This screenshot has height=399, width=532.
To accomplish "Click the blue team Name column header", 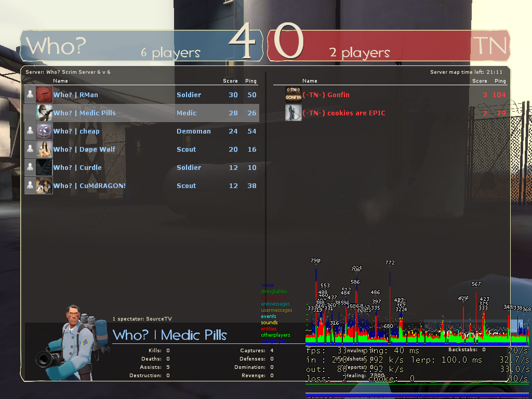I will click(x=60, y=81).
